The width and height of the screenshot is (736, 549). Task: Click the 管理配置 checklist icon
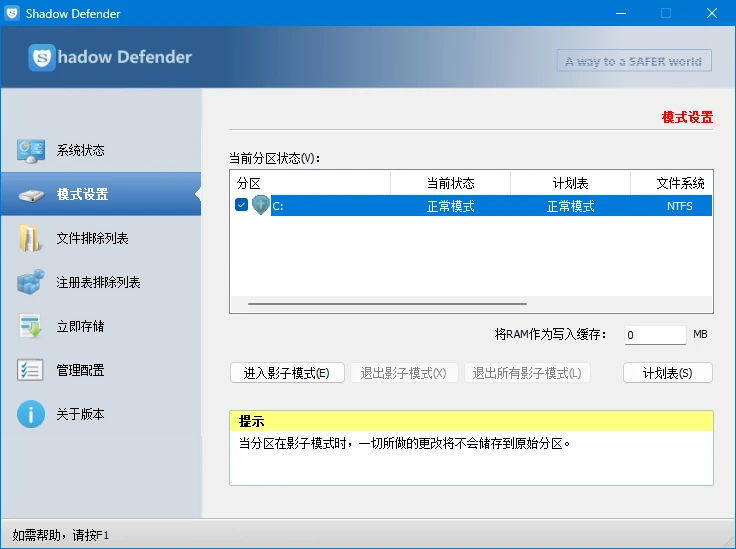tap(30, 370)
